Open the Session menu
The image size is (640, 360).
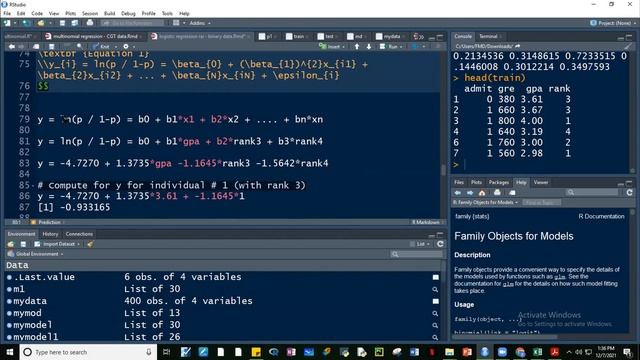(90, 13)
